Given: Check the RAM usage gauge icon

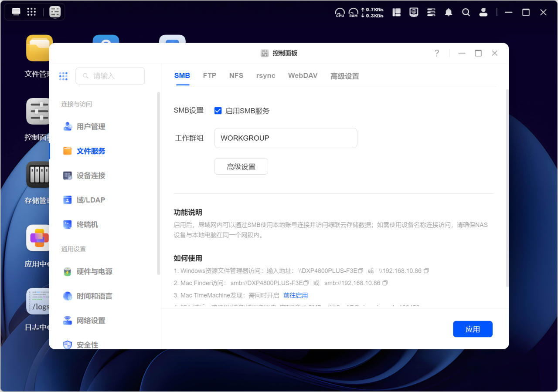Looking at the screenshot, I should pos(353,12).
